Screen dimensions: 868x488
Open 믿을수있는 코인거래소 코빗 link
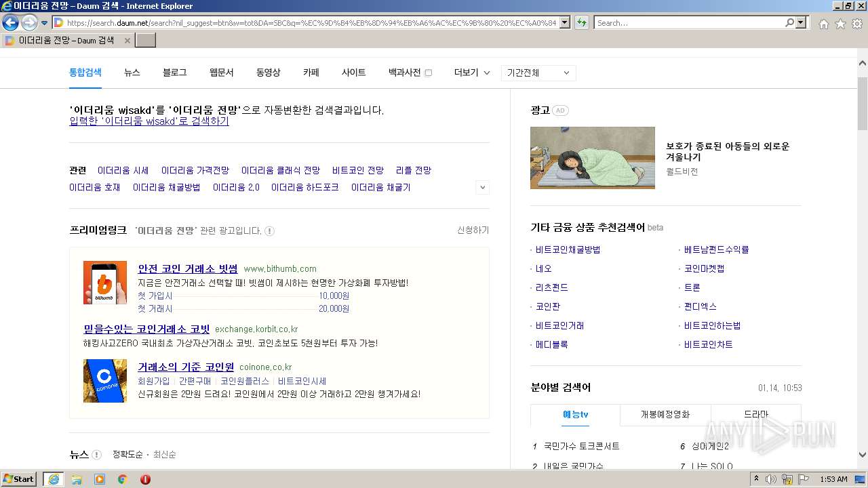click(146, 329)
